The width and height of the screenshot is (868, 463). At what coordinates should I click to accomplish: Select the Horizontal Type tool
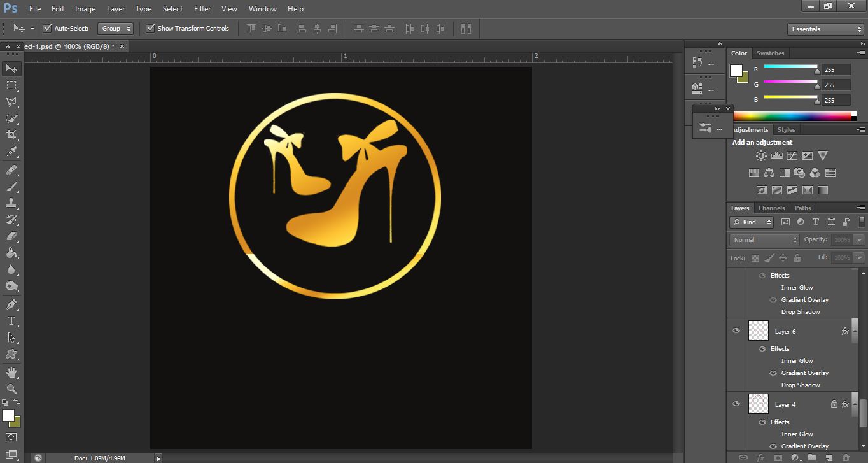coord(11,321)
